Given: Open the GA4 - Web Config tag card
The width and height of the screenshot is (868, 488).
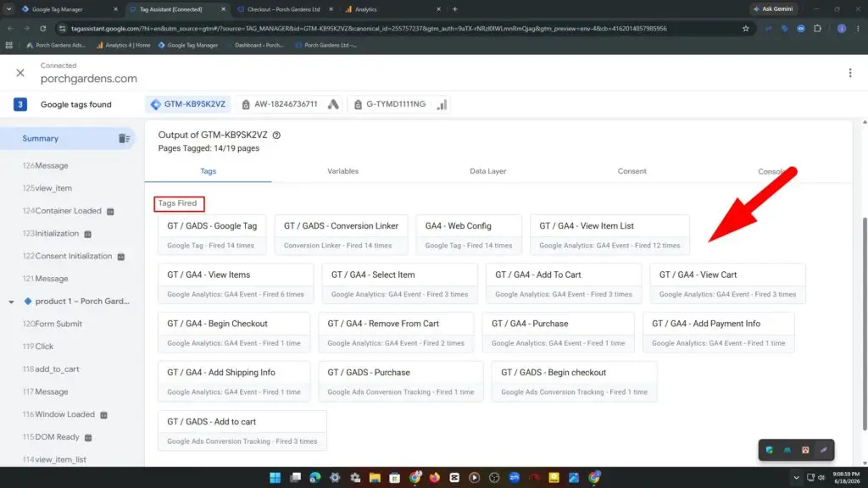Looking at the screenshot, I should (x=469, y=235).
